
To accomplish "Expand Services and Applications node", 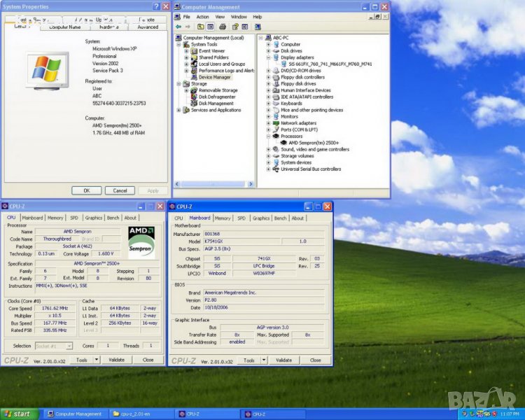I will [x=179, y=110].
